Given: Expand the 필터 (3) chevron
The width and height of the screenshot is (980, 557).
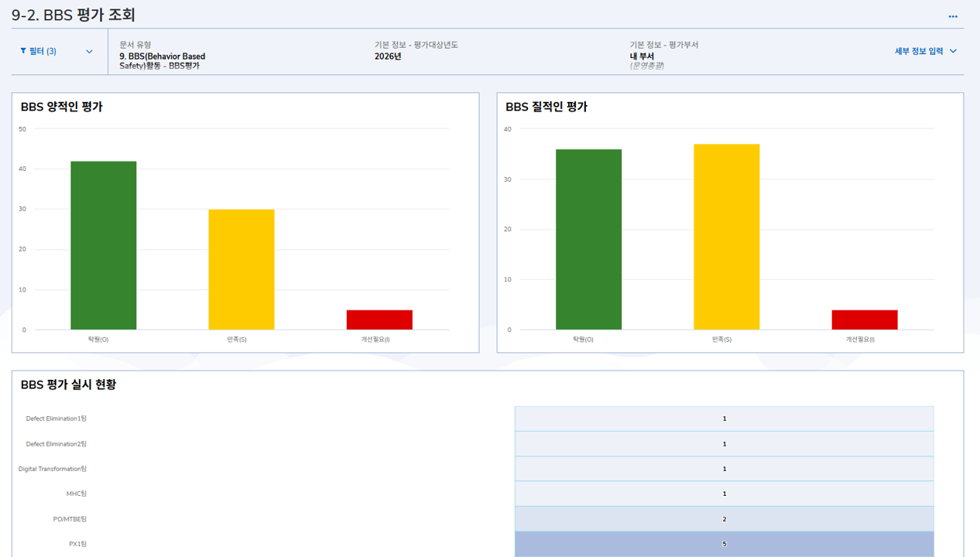Looking at the screenshot, I should pyautogui.click(x=89, y=52).
